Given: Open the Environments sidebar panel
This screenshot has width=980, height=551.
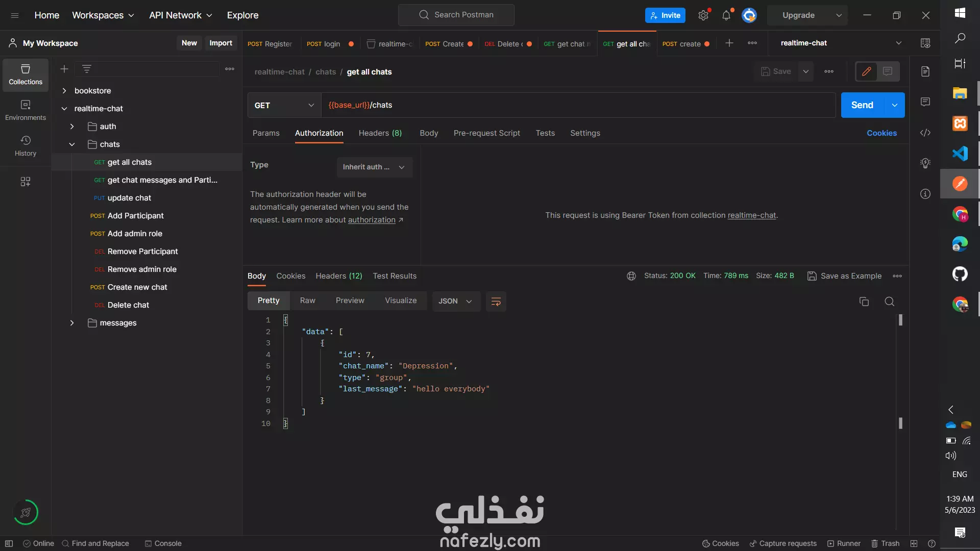Looking at the screenshot, I should click(26, 110).
